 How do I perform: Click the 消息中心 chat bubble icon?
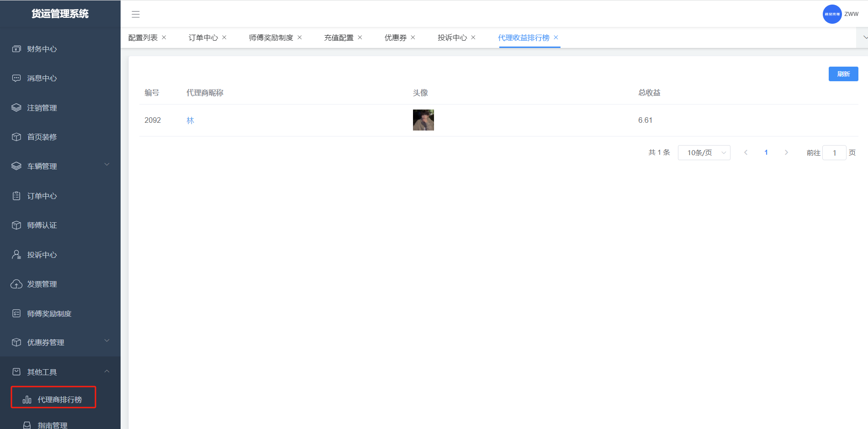pos(16,78)
